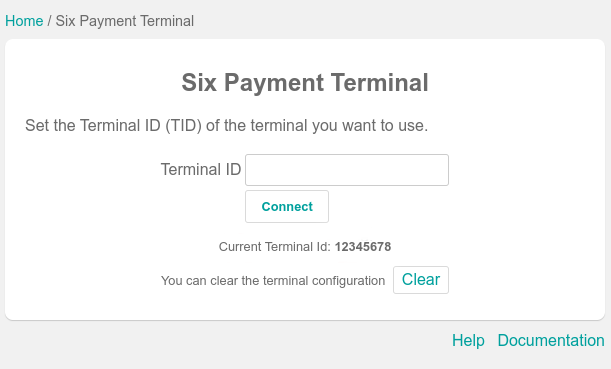This screenshot has height=369, width=611.
Task: Clear the terminal configuration with Clear button
Action: [x=421, y=280]
